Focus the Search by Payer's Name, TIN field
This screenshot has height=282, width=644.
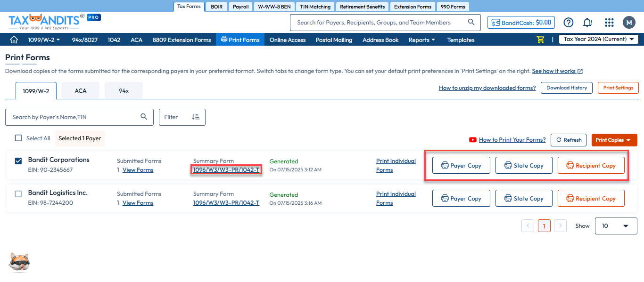click(79, 117)
